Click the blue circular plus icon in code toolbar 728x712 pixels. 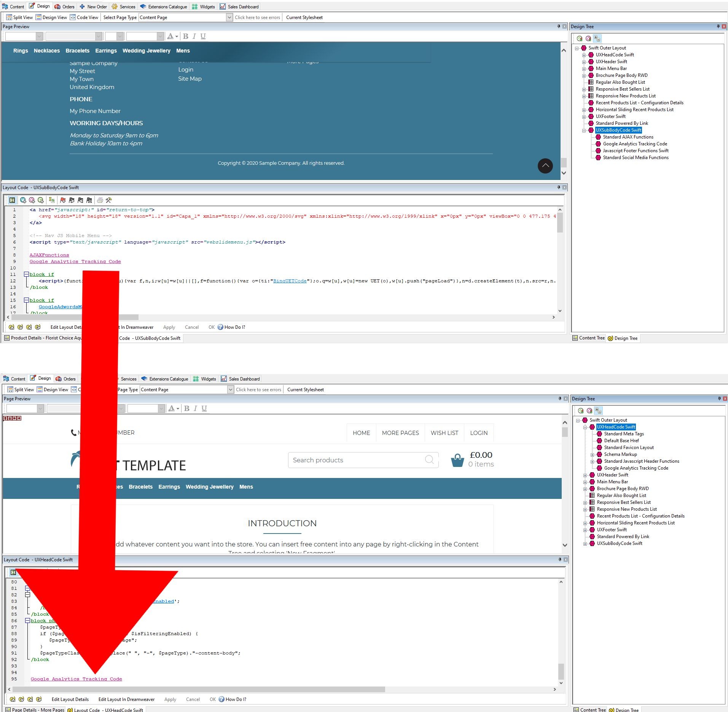point(23,200)
